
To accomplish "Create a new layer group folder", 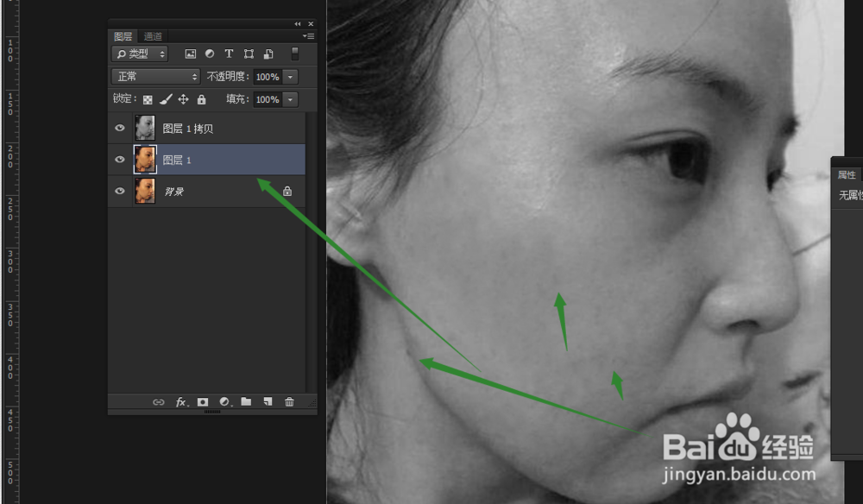I will tap(246, 401).
